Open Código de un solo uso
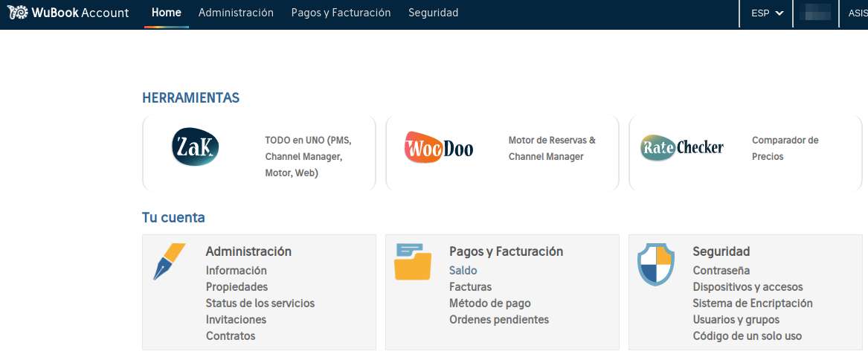Image resolution: width=868 pixels, height=357 pixels. [x=748, y=336]
